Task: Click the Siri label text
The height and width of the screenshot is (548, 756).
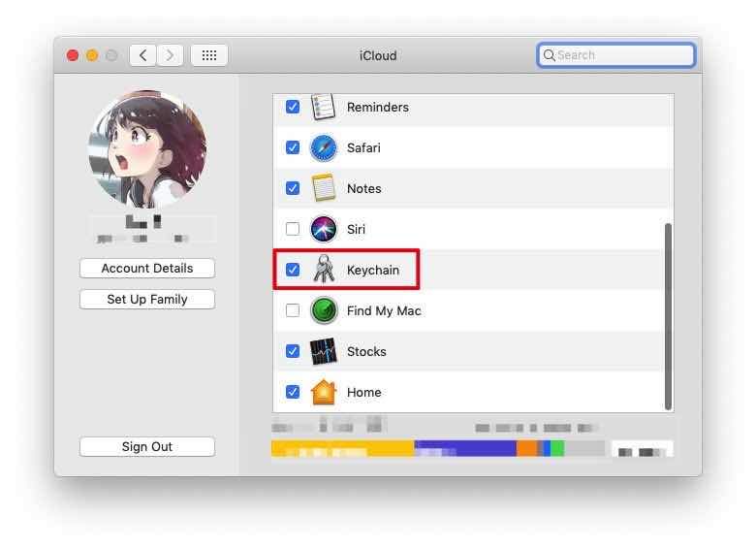Action: (x=356, y=229)
